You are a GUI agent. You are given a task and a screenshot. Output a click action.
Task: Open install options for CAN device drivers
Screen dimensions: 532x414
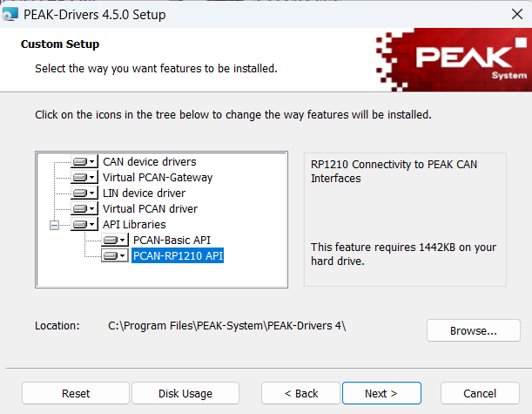(84, 161)
